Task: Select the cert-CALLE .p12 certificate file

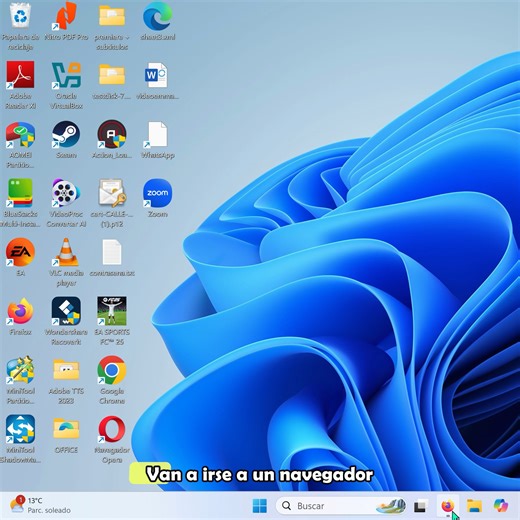Action: pos(112,193)
